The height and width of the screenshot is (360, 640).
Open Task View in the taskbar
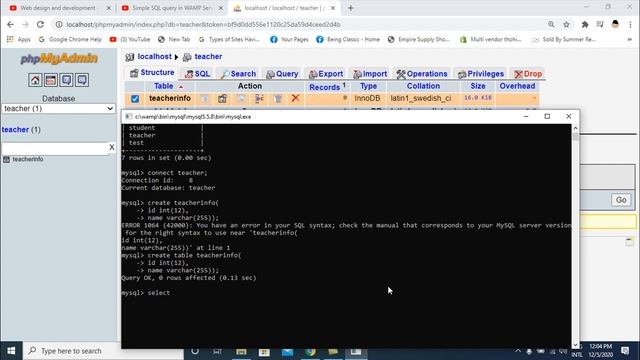217,352
